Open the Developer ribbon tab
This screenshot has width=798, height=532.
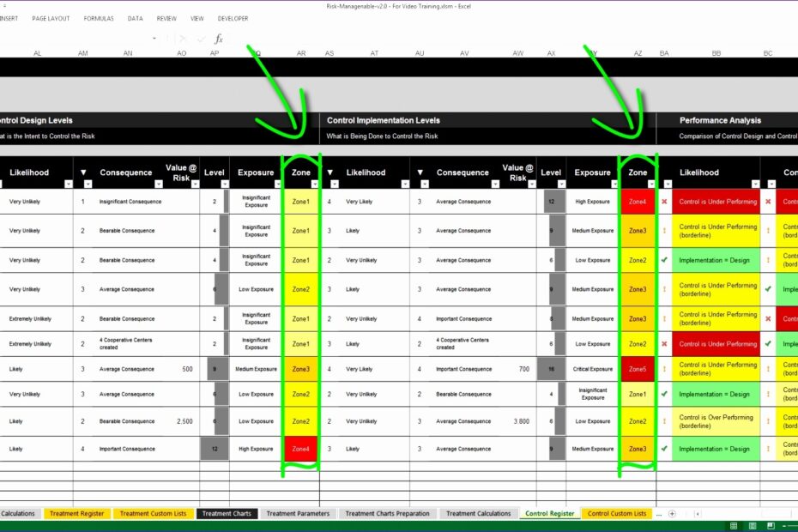[233, 17]
